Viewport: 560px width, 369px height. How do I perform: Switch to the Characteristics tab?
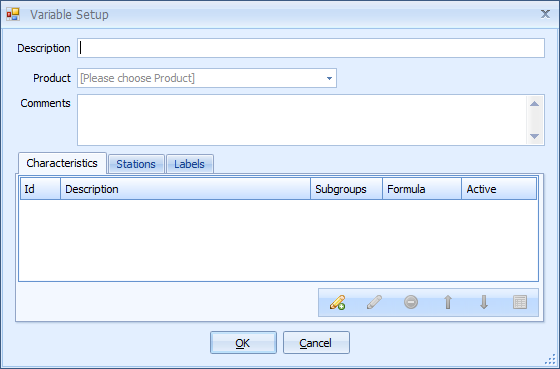tap(62, 163)
